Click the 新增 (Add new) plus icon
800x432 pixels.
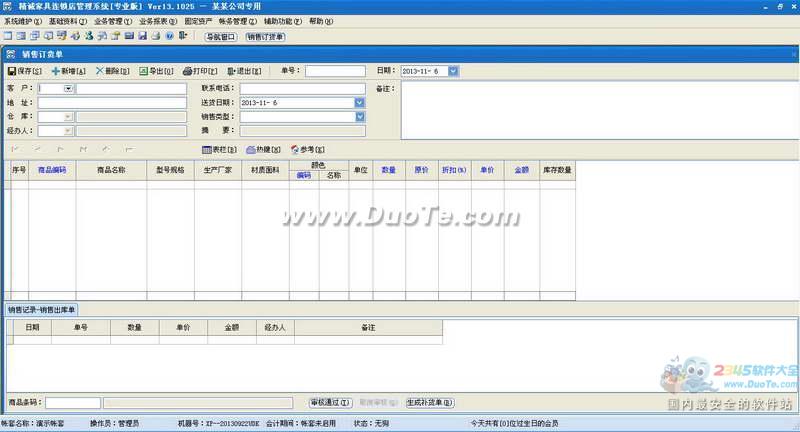point(56,71)
